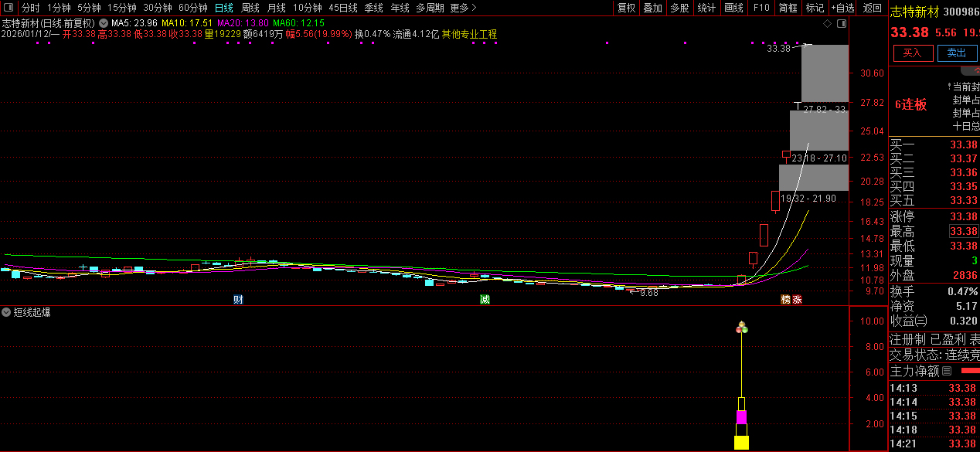Image resolution: width=980 pixels, height=452 pixels.
Task: Toggle the side panel icon above chart
Action: click(x=842, y=24)
